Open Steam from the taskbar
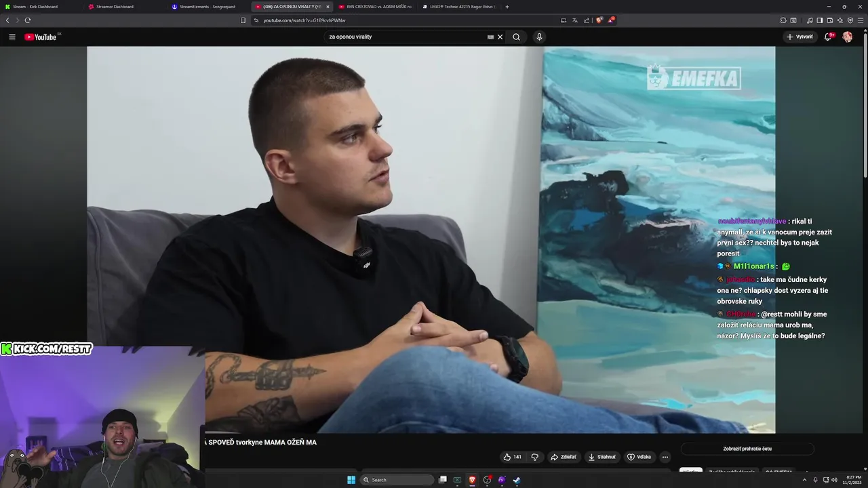Screen dimensions: 868x488 (x=516, y=480)
